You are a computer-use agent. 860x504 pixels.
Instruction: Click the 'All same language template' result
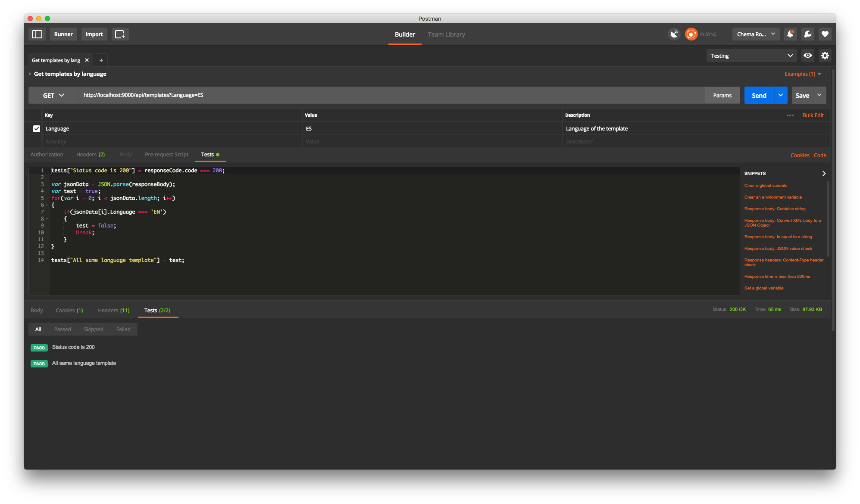coord(84,363)
